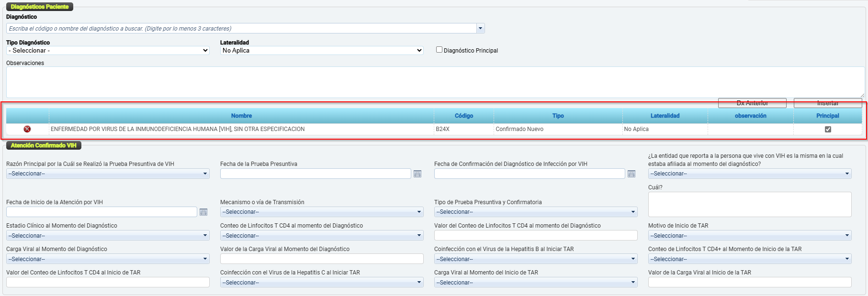This screenshot has height=296, width=868.
Task: Open the Tipo Diagnóstico dropdown
Action: [108, 50]
